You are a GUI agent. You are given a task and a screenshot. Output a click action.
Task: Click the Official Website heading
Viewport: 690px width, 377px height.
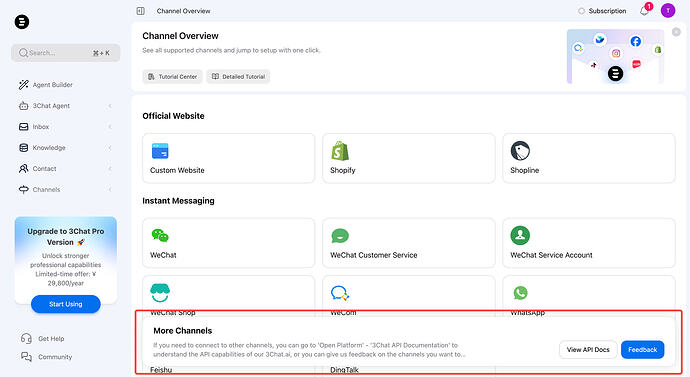click(x=173, y=116)
